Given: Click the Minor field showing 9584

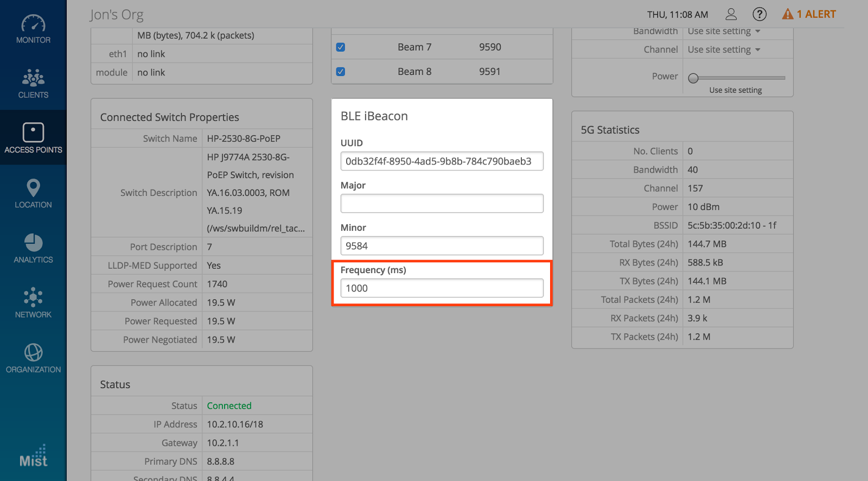Looking at the screenshot, I should click(442, 246).
